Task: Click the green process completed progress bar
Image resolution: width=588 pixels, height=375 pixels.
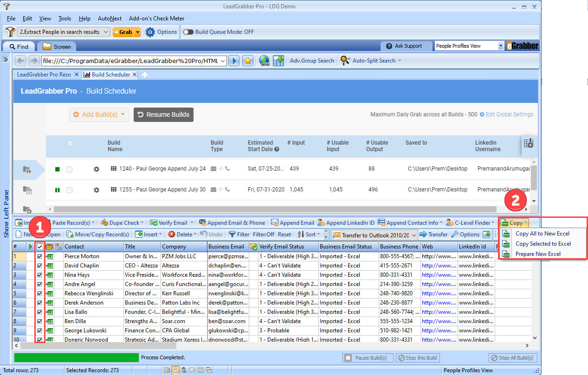Action: pyautogui.click(x=77, y=357)
